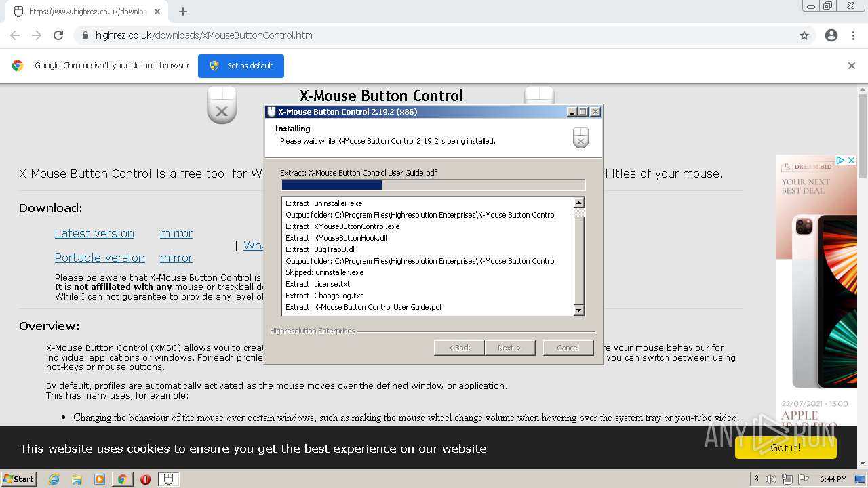This screenshot has width=868, height=488.
Task: Close the advertisement with the X icon
Action: pos(852,161)
